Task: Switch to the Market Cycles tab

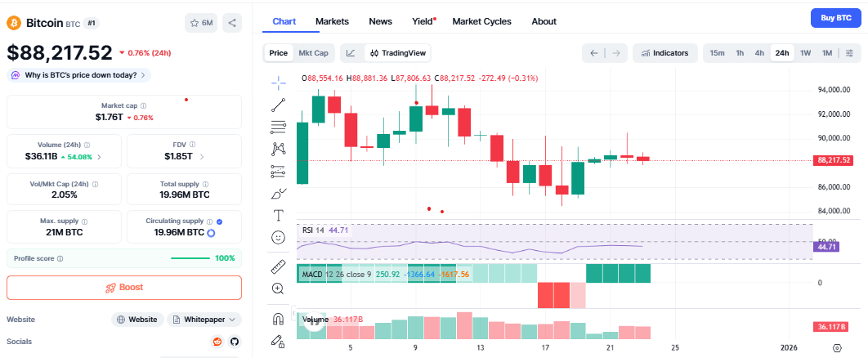Action: (x=481, y=21)
